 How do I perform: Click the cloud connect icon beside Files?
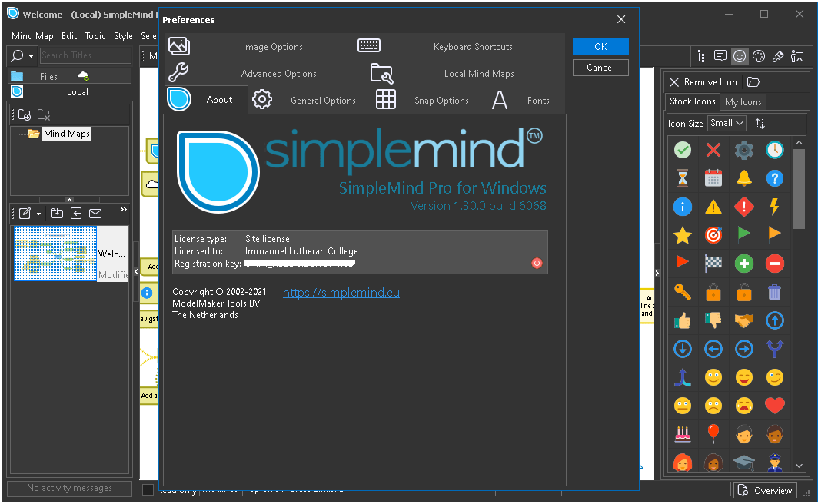coord(83,76)
